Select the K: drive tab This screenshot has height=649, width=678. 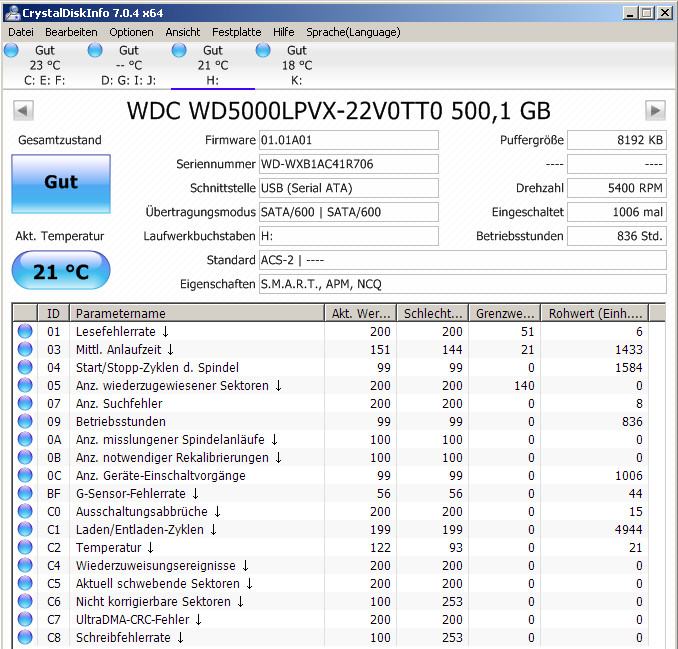tap(297, 65)
